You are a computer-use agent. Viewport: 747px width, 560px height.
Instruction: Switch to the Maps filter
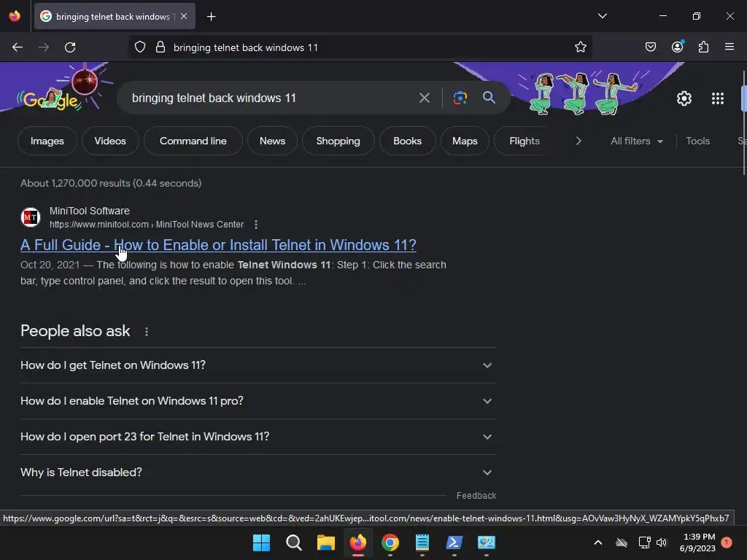[x=465, y=141]
